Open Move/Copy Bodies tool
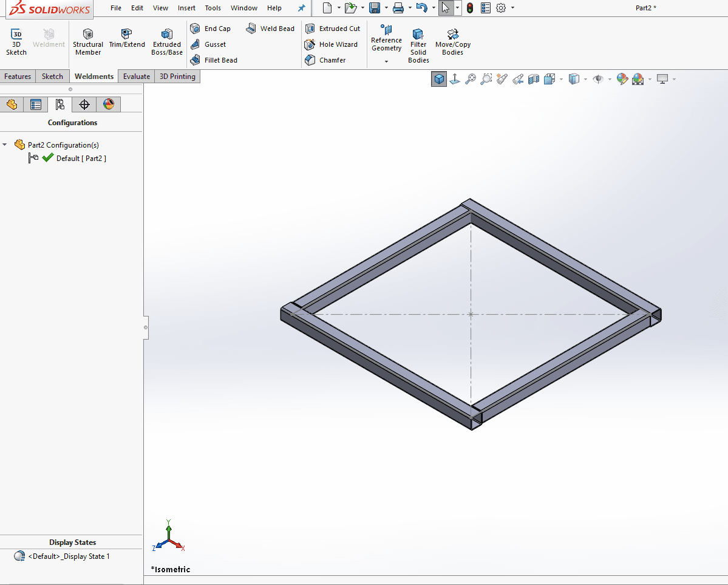The image size is (728, 585). coord(453,41)
